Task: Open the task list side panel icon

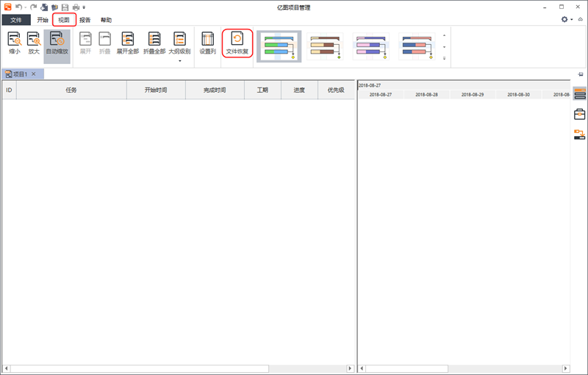Action: click(x=580, y=93)
